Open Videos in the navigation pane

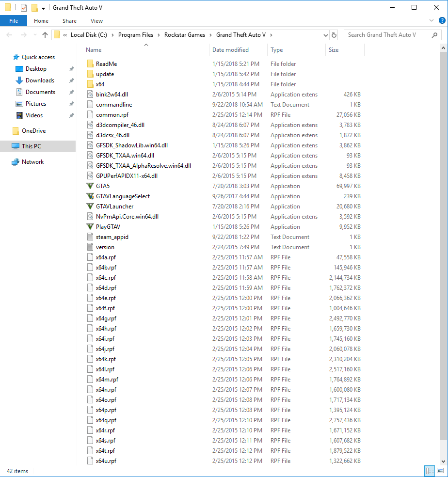(x=34, y=115)
